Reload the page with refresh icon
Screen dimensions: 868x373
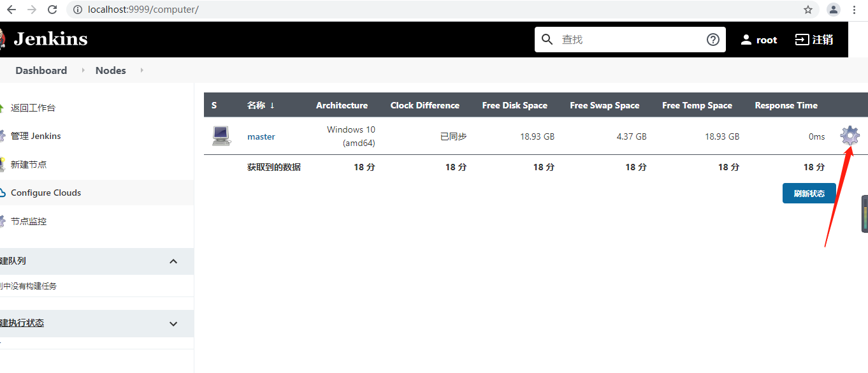(x=52, y=10)
